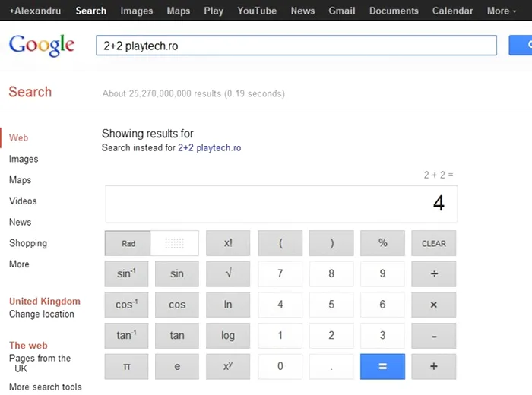The width and height of the screenshot is (532, 395).
Task: Click the Google logo
Action: pyautogui.click(x=41, y=45)
